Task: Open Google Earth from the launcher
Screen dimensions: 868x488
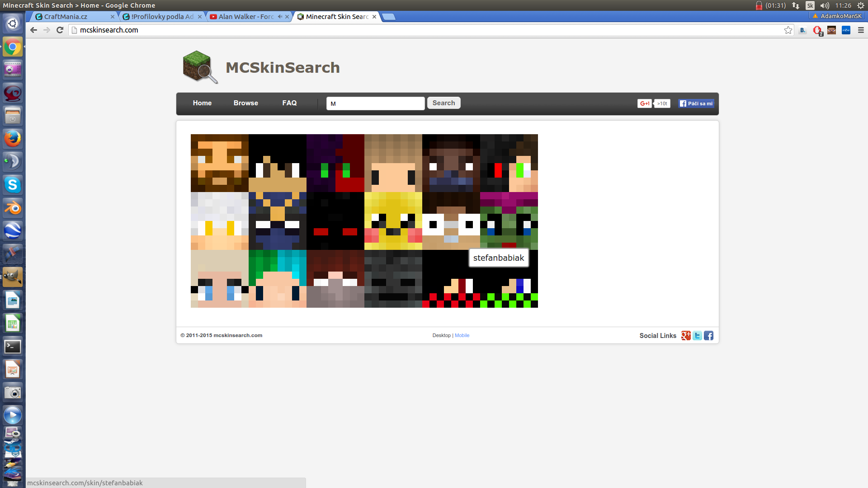Action: [13, 231]
